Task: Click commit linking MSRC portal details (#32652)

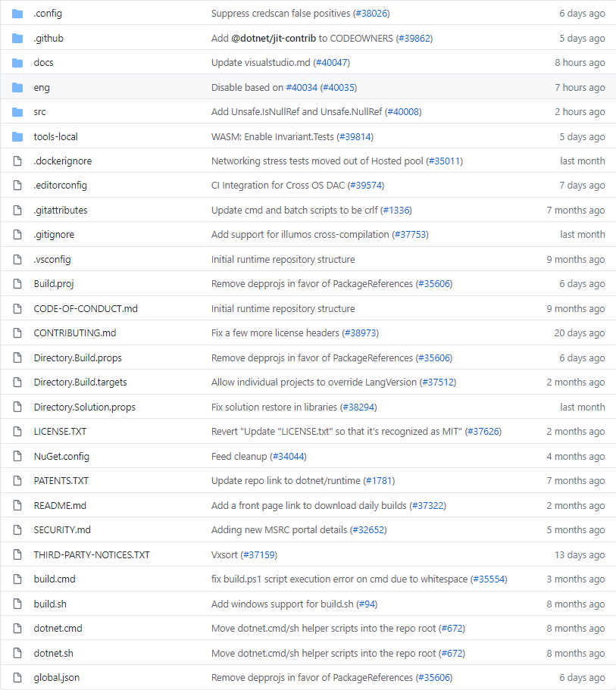Action: point(298,529)
